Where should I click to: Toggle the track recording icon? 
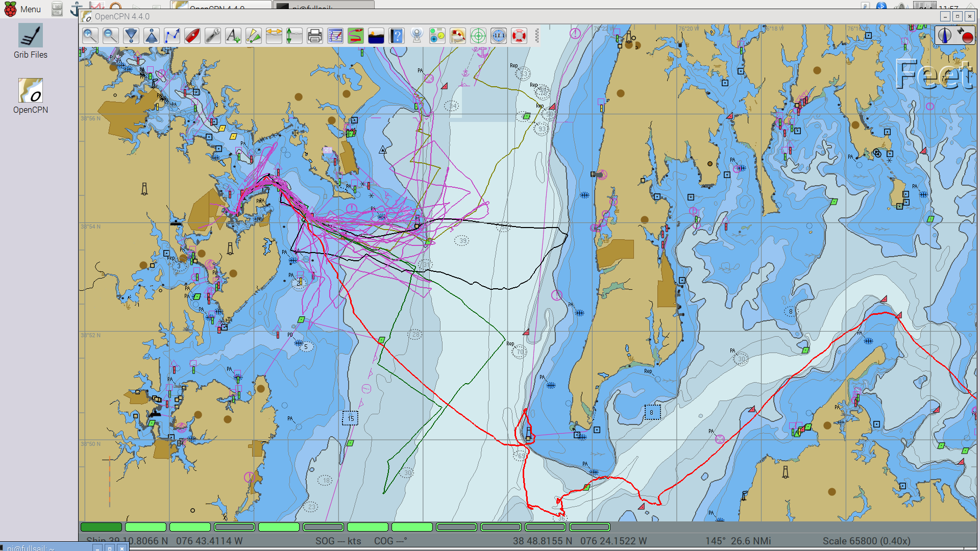pyautogui.click(x=356, y=36)
